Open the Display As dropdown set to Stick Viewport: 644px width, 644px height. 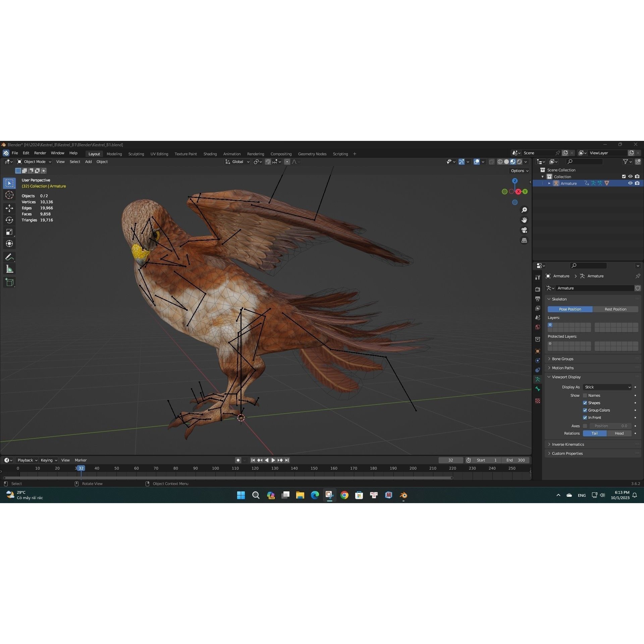607,387
